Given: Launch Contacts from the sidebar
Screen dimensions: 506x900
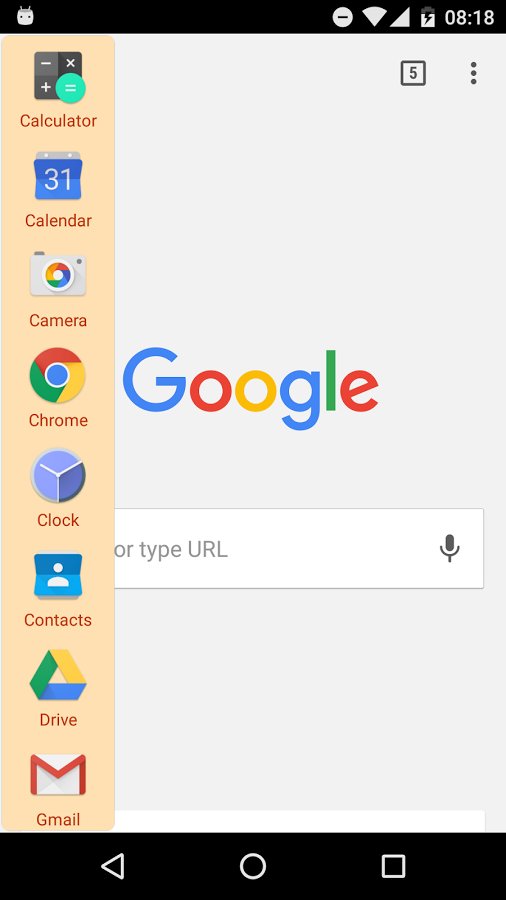Looking at the screenshot, I should tap(58, 576).
